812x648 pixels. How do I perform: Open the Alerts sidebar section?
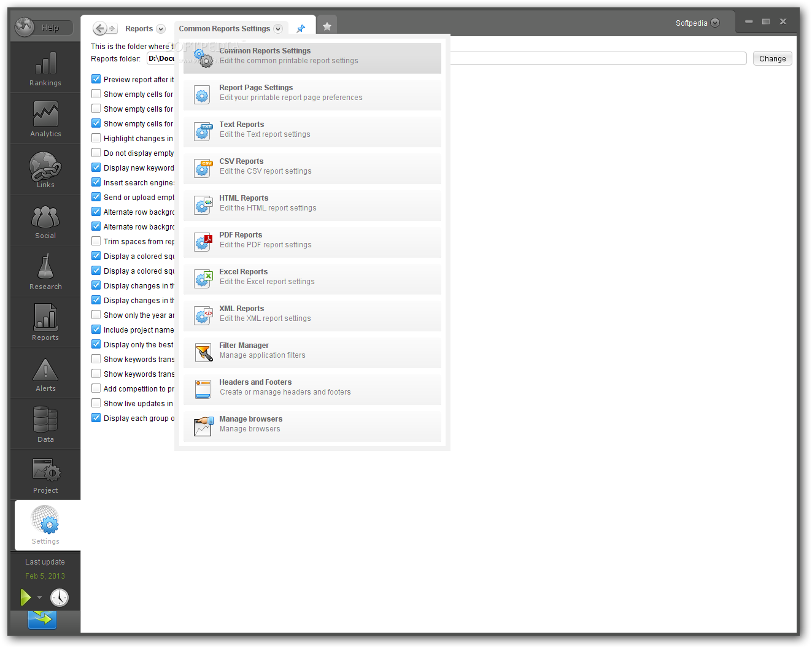(x=45, y=373)
